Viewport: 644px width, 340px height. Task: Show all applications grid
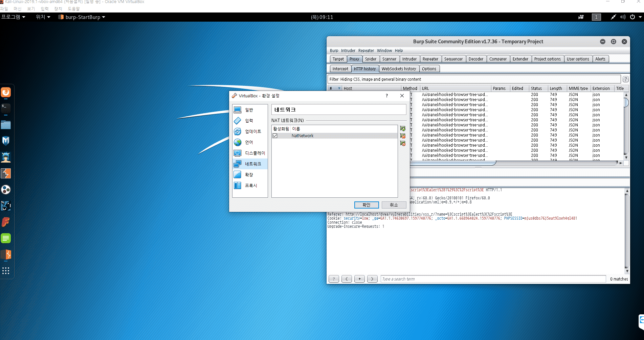(x=6, y=271)
